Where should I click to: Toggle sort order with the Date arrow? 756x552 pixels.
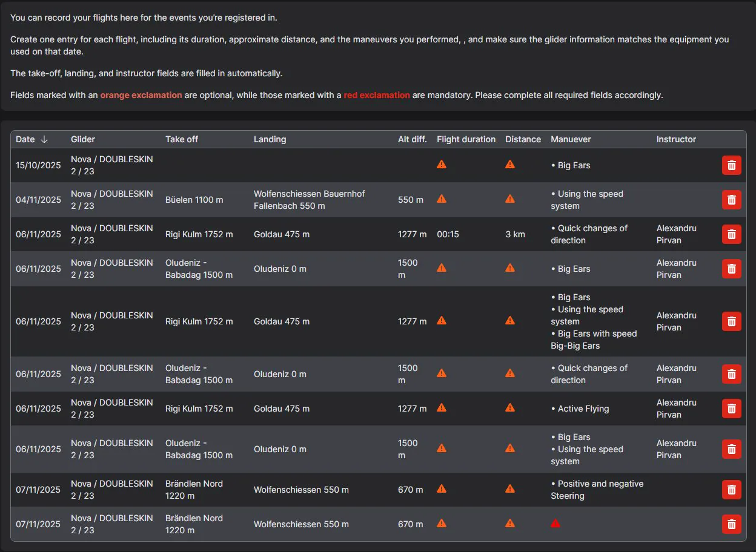coord(44,139)
